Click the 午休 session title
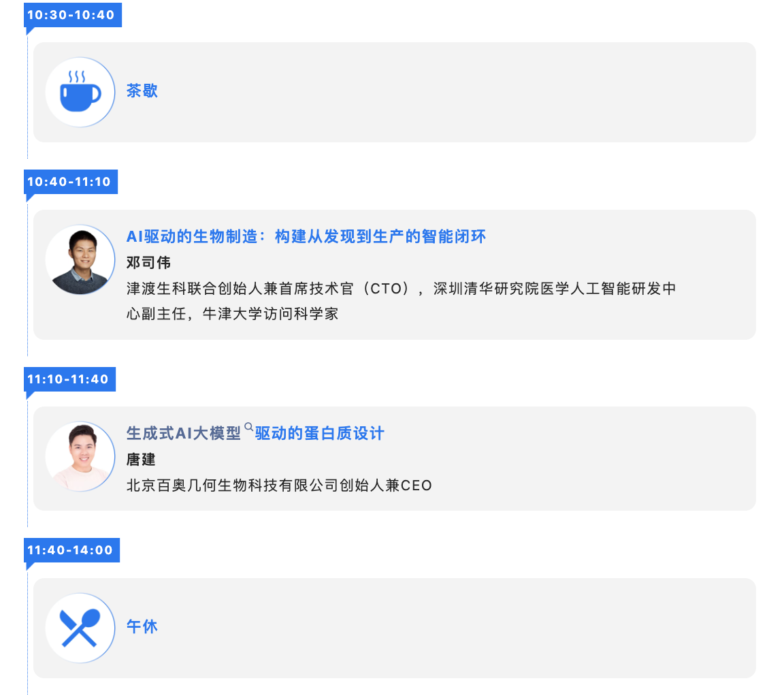Screen dimensions: 784x700 [x=142, y=626]
